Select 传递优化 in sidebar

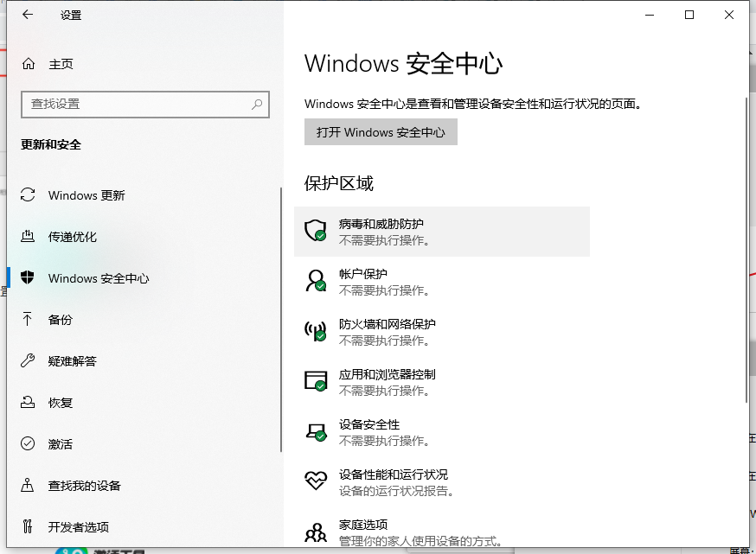[73, 237]
